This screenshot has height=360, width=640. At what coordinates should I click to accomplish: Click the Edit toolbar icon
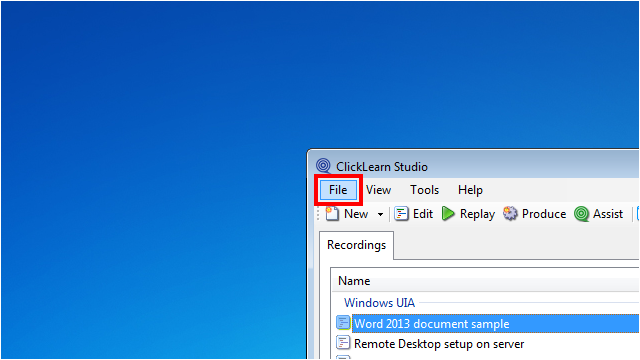click(x=401, y=213)
